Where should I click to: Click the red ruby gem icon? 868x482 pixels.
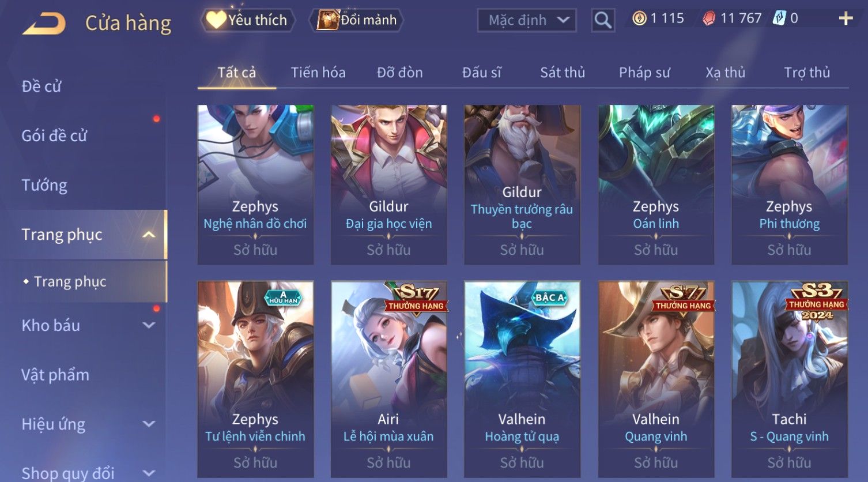pos(708,19)
